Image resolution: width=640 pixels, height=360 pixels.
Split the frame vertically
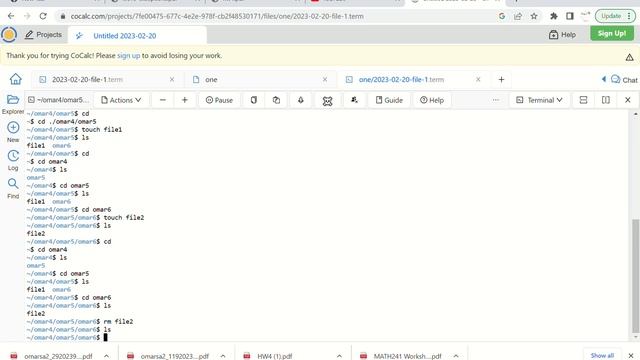(x=606, y=100)
